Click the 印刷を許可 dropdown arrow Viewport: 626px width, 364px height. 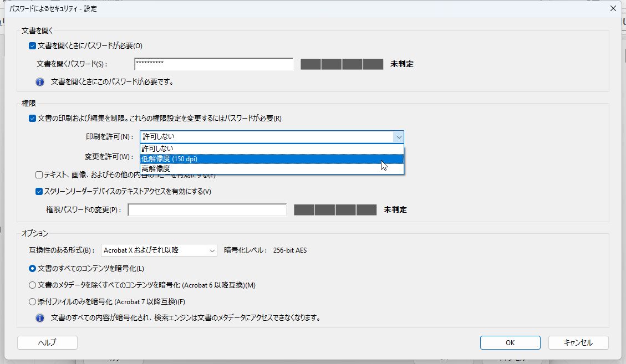(398, 136)
